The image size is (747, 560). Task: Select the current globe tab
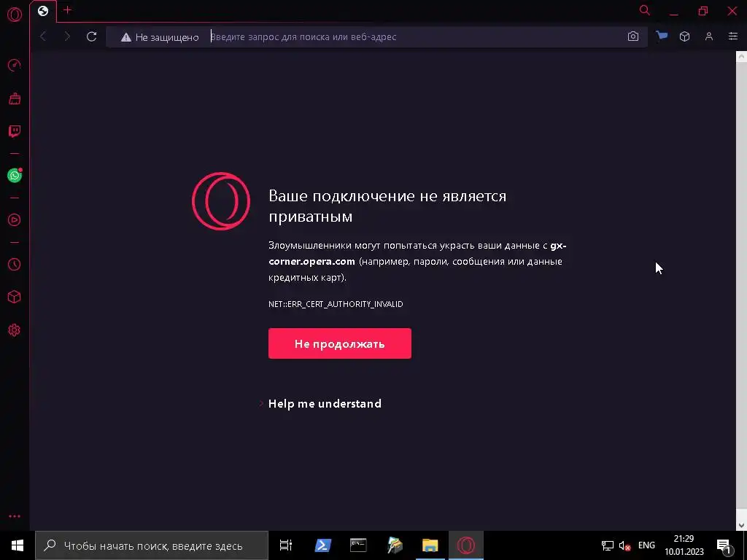tap(43, 11)
